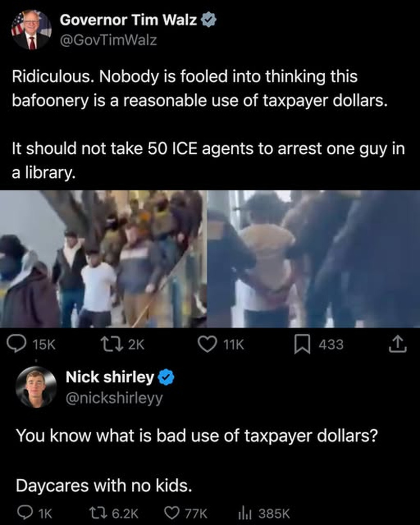Open the tweet text about 50 ICE agents

coord(208,160)
